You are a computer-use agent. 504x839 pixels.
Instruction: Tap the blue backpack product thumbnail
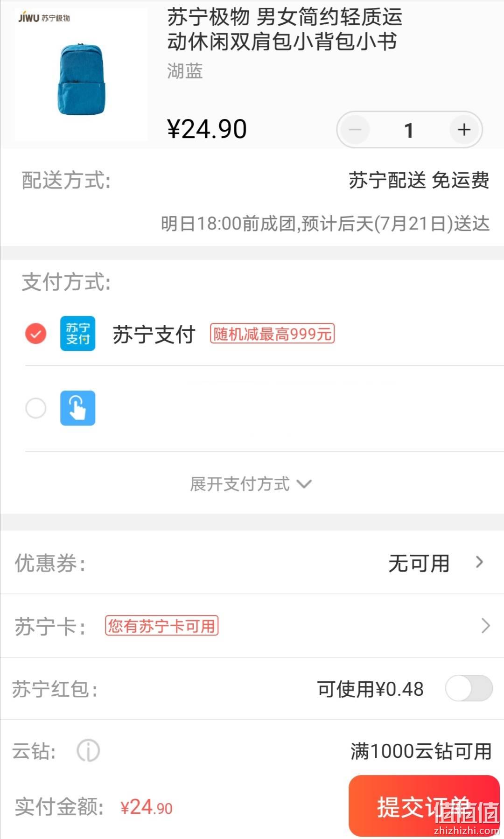[x=81, y=74]
